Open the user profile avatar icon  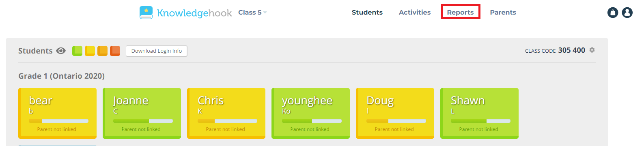[627, 13]
